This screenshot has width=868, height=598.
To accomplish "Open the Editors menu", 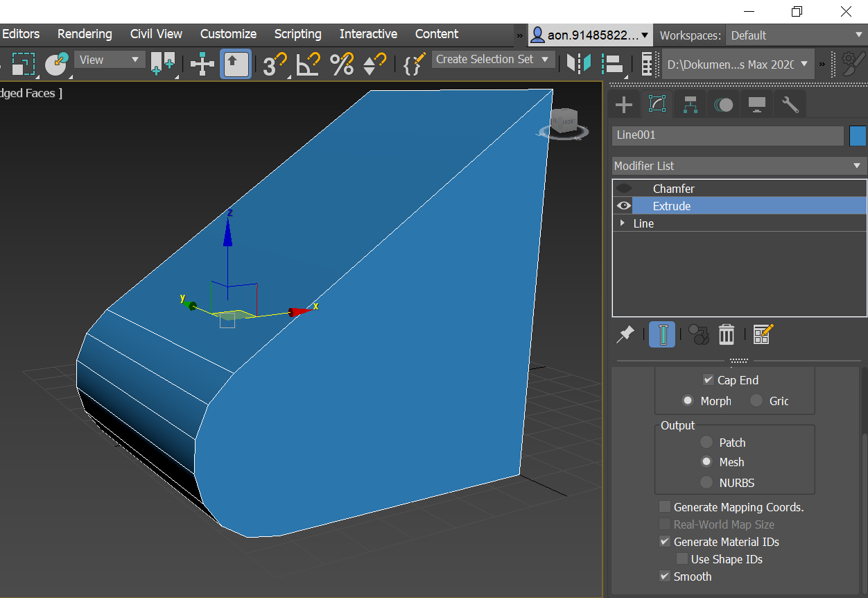I will (x=21, y=34).
